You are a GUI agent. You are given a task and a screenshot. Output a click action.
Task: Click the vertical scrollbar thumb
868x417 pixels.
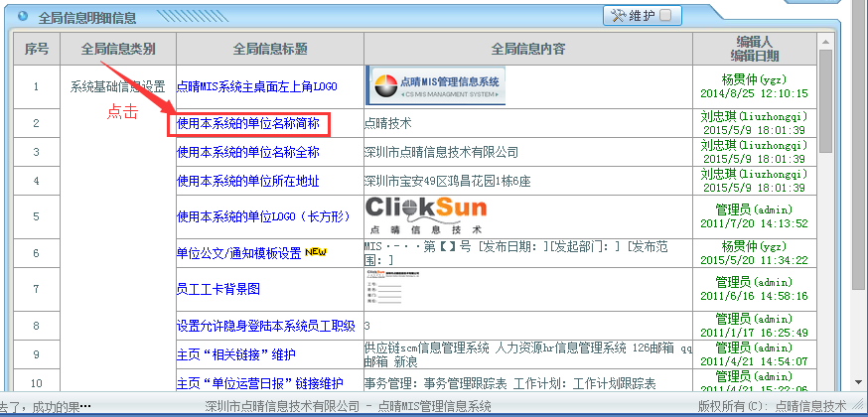coord(824,99)
